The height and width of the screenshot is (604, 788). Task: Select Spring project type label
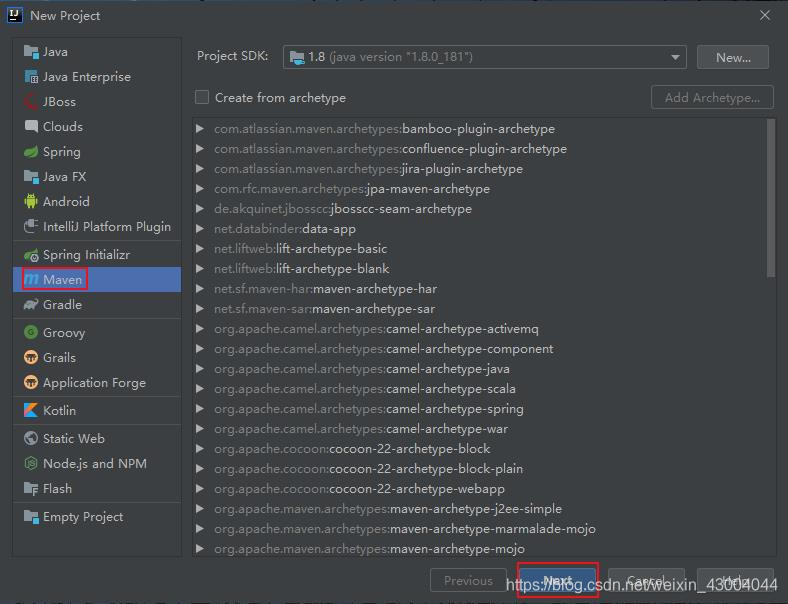pyautogui.click(x=62, y=152)
